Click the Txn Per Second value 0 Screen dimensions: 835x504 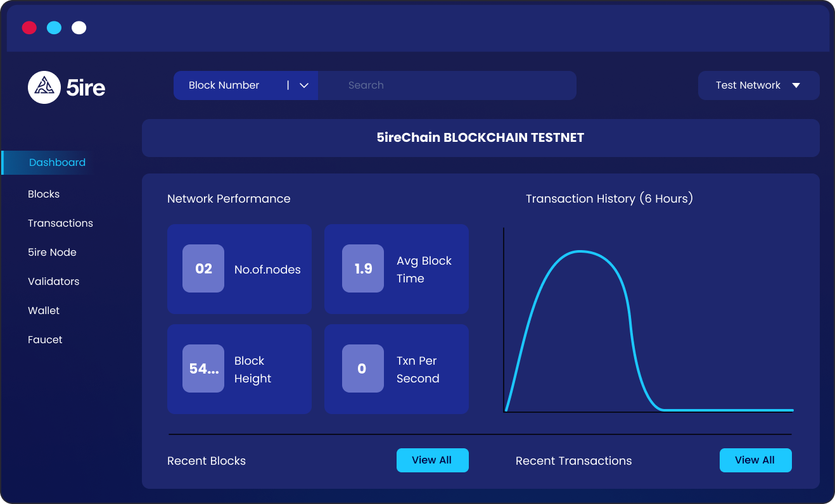(363, 369)
